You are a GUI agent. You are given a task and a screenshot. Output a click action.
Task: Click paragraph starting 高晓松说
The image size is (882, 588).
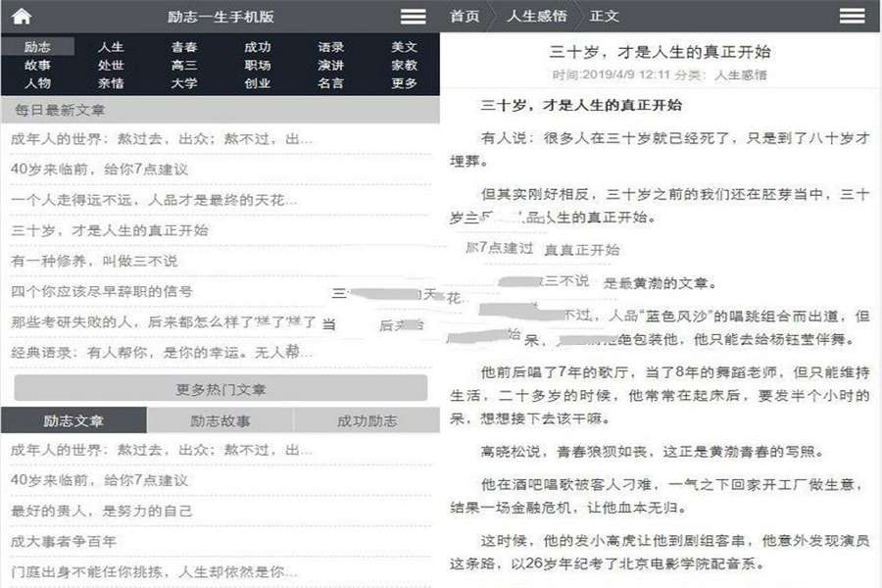652,451
